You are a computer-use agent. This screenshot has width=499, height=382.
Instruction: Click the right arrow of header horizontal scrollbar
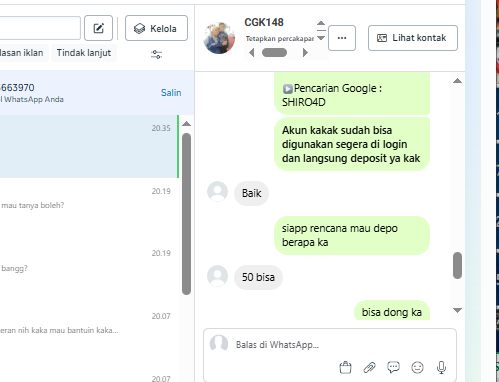click(305, 53)
